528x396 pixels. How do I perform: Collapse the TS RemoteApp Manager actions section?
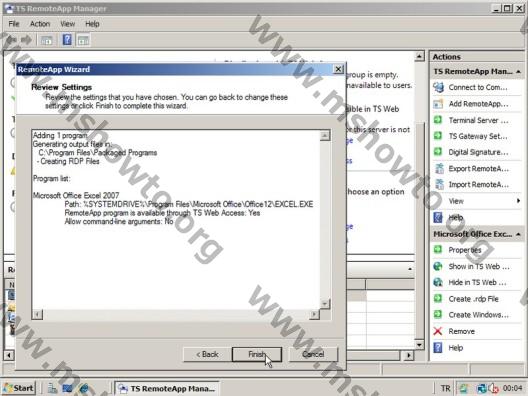click(518, 72)
